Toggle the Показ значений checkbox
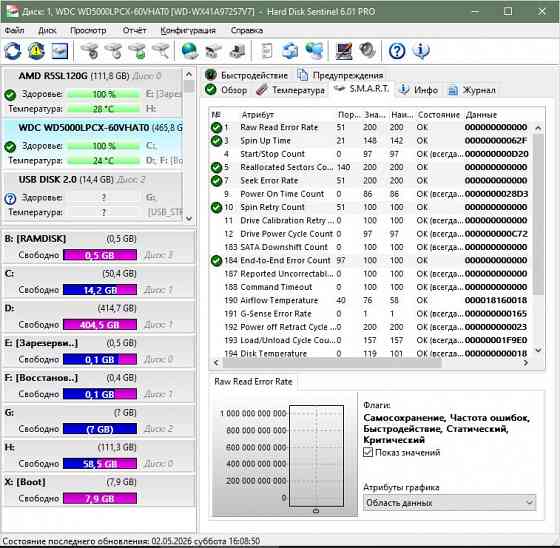The image size is (560, 548). pyautogui.click(x=368, y=452)
